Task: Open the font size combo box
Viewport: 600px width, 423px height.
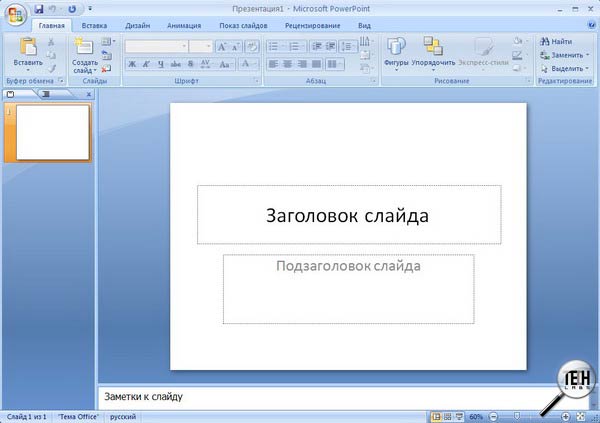Action: (201, 46)
